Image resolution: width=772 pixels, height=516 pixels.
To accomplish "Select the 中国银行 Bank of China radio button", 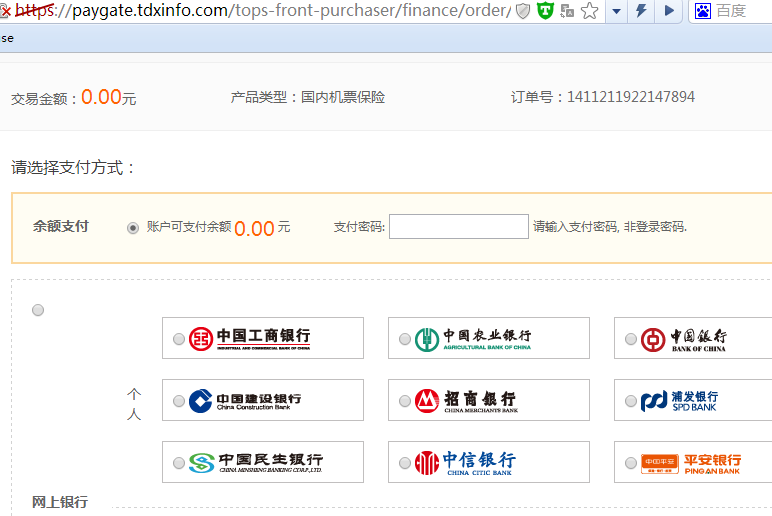I will point(631,339).
